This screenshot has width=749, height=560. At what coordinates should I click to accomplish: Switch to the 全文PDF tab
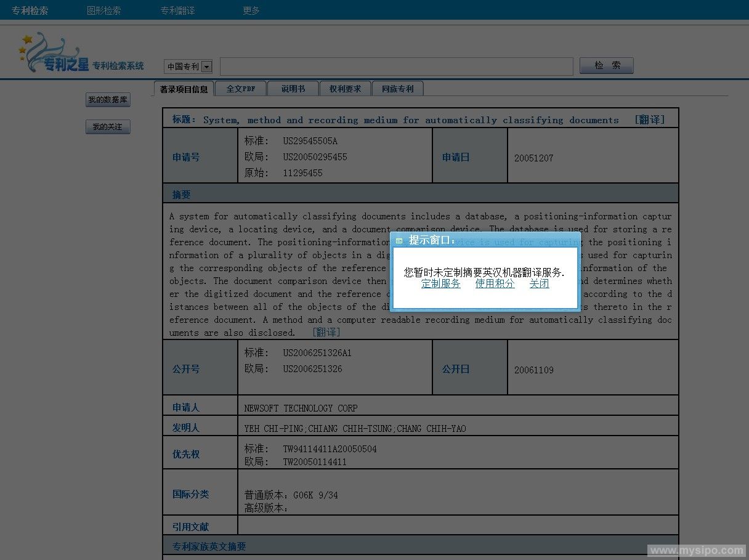click(241, 88)
